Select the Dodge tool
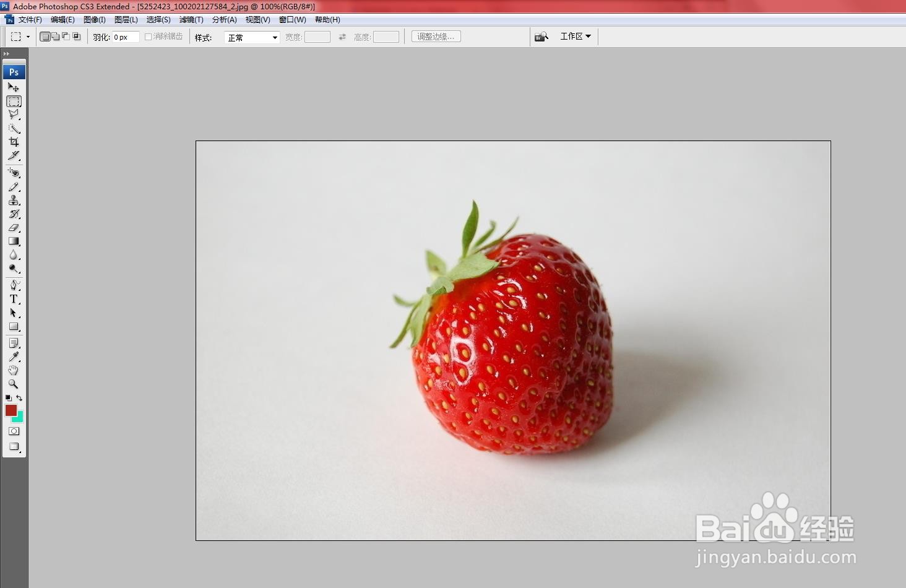The width and height of the screenshot is (906, 588). [x=14, y=268]
